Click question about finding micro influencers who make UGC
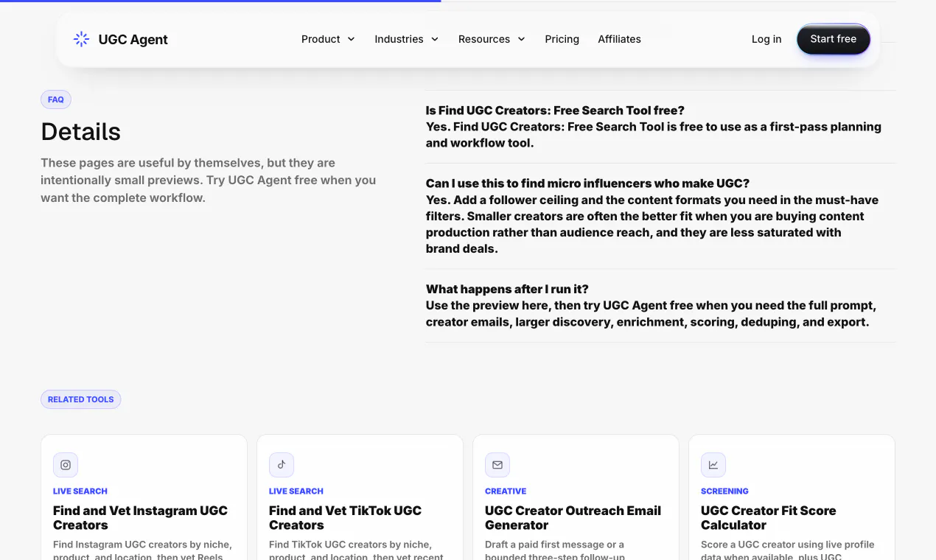The width and height of the screenshot is (936, 560). coord(587,183)
